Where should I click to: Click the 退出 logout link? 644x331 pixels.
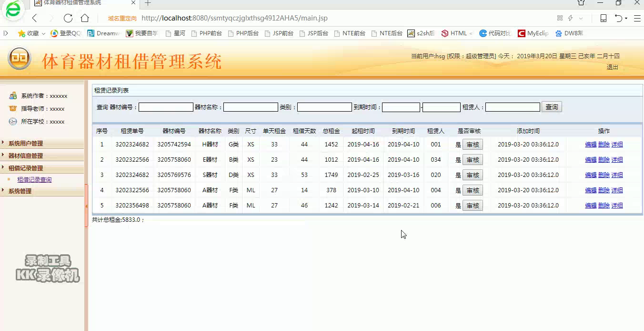pos(612,67)
